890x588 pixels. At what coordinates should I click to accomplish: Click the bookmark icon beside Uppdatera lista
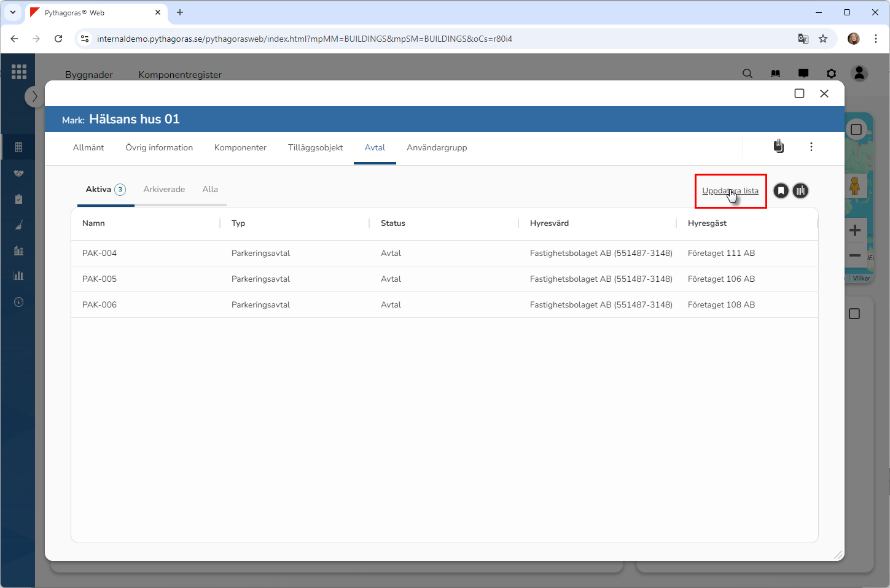781,191
